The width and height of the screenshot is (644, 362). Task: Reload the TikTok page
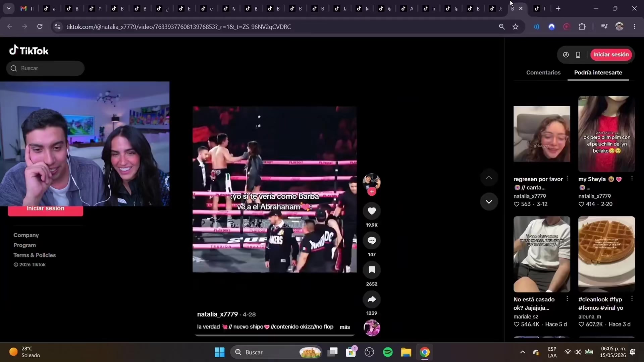tap(40, 26)
